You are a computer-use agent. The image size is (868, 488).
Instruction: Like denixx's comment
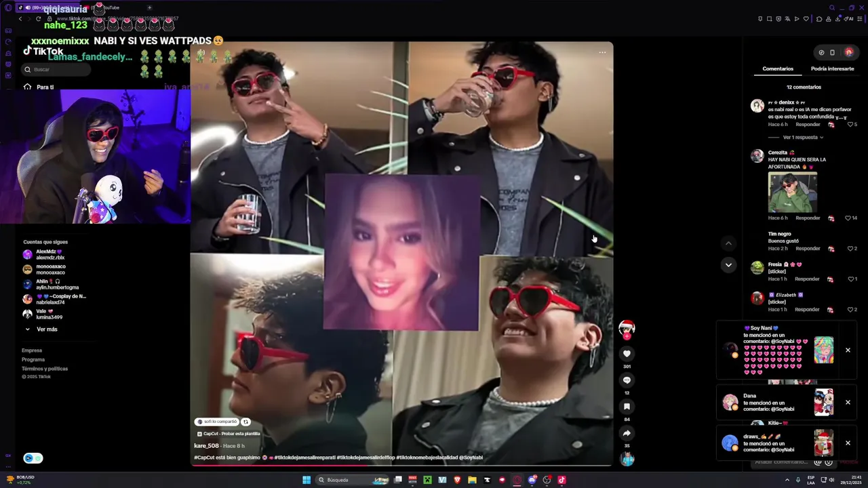coord(850,125)
